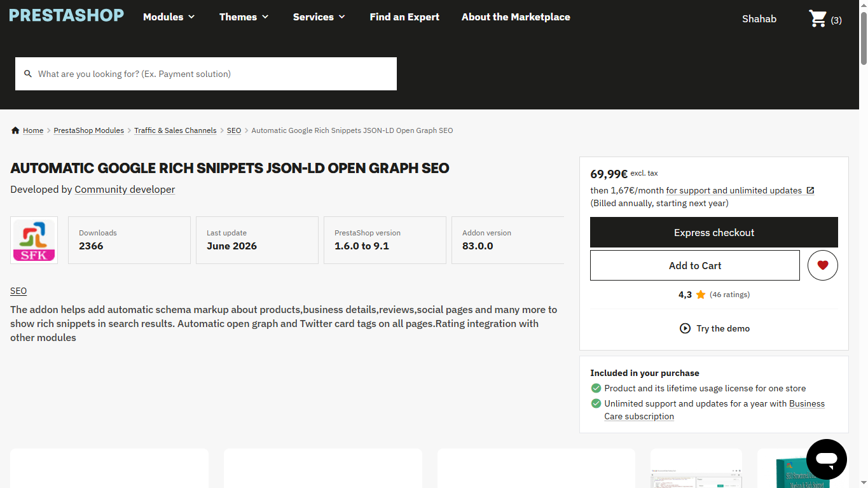
Task: Open About the Marketplace
Action: pyautogui.click(x=516, y=17)
